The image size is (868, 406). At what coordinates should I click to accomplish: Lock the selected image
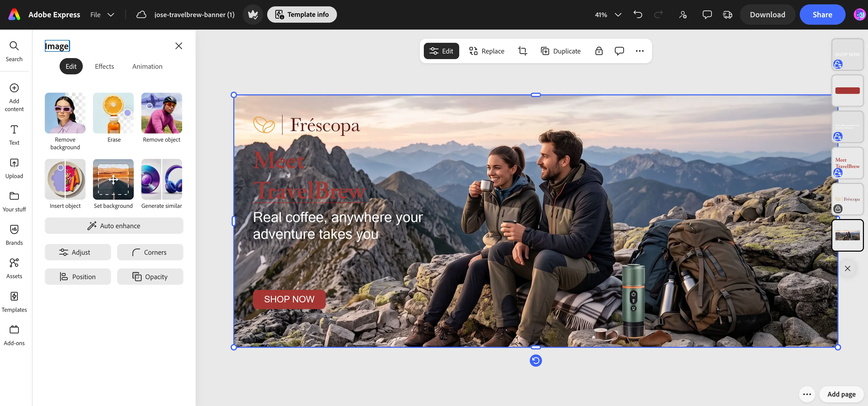coord(599,51)
